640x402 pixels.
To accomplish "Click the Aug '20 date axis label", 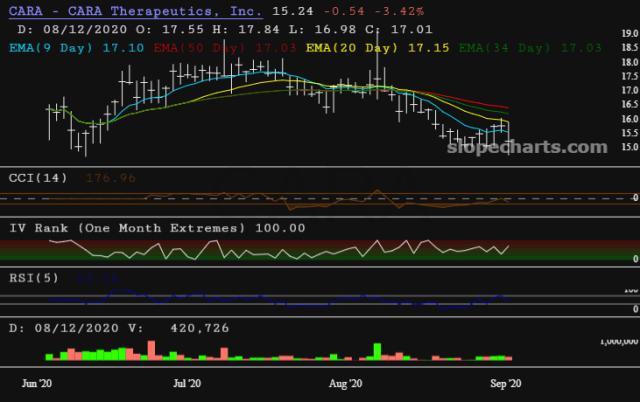I will coord(345,383).
